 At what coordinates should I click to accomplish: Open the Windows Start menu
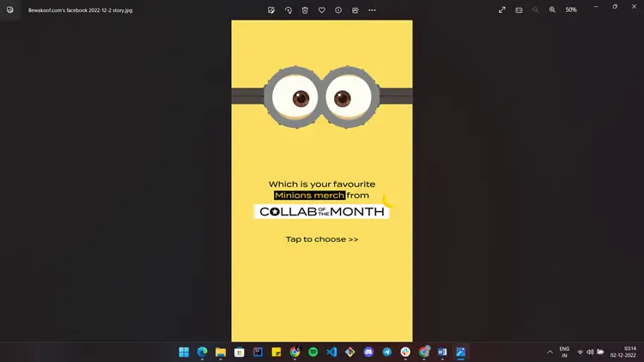pyautogui.click(x=184, y=352)
